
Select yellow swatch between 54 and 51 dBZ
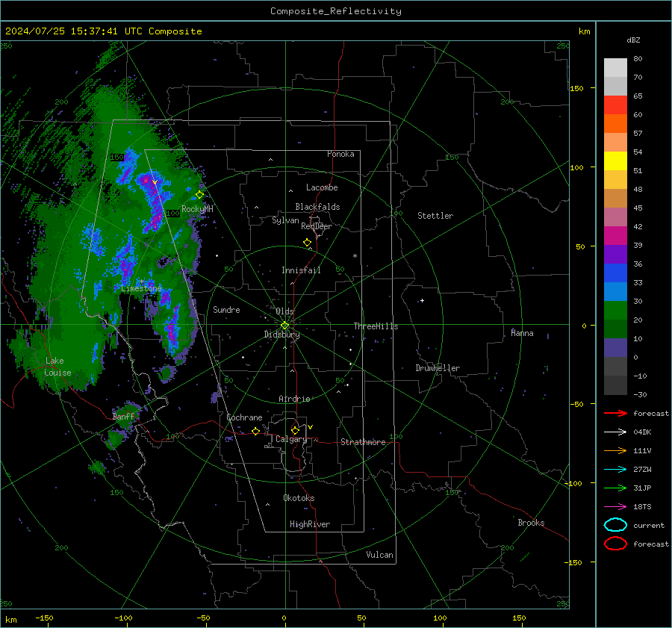[x=615, y=161]
